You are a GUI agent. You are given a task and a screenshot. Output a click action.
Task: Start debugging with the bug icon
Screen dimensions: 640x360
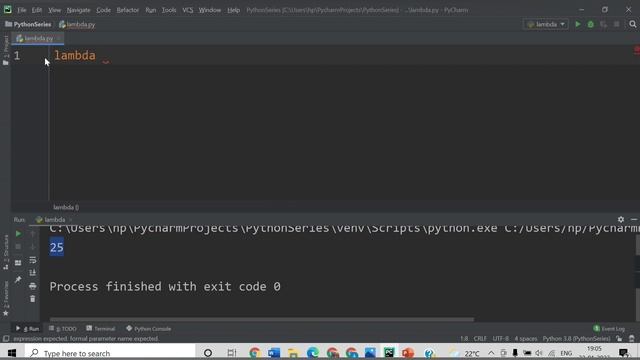(x=591, y=24)
